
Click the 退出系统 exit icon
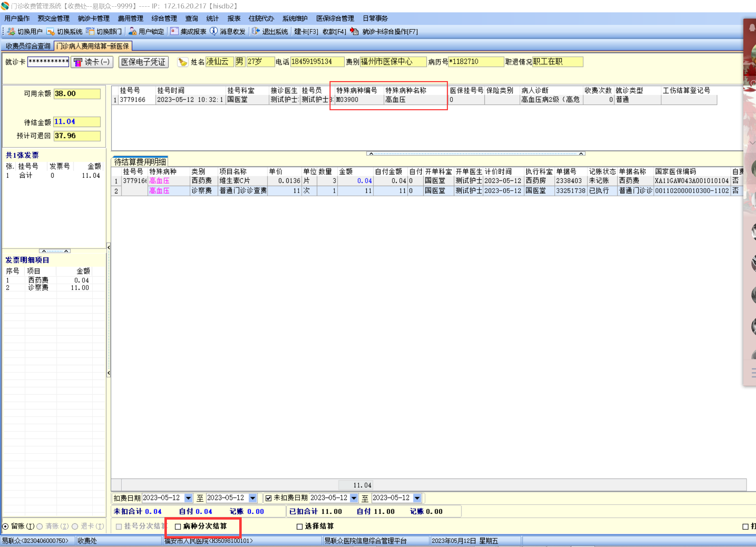pyautogui.click(x=256, y=32)
